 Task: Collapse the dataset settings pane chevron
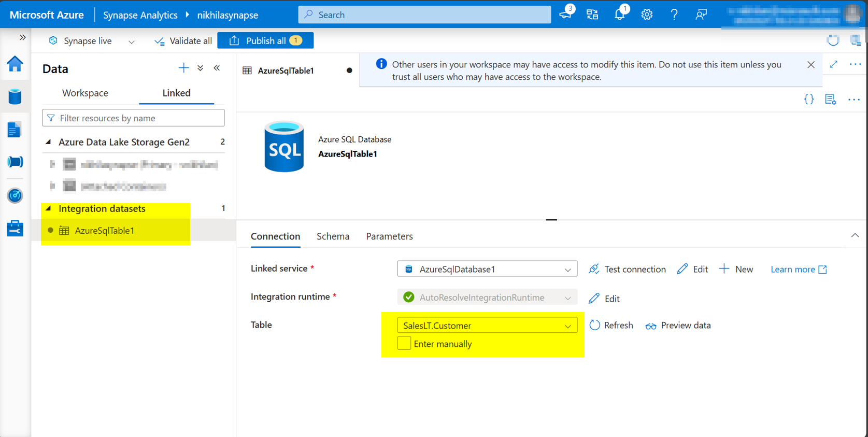tap(855, 235)
